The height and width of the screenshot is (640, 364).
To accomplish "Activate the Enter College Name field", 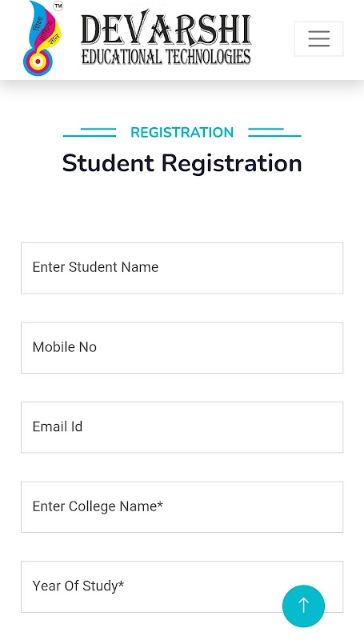I will (x=182, y=507).
